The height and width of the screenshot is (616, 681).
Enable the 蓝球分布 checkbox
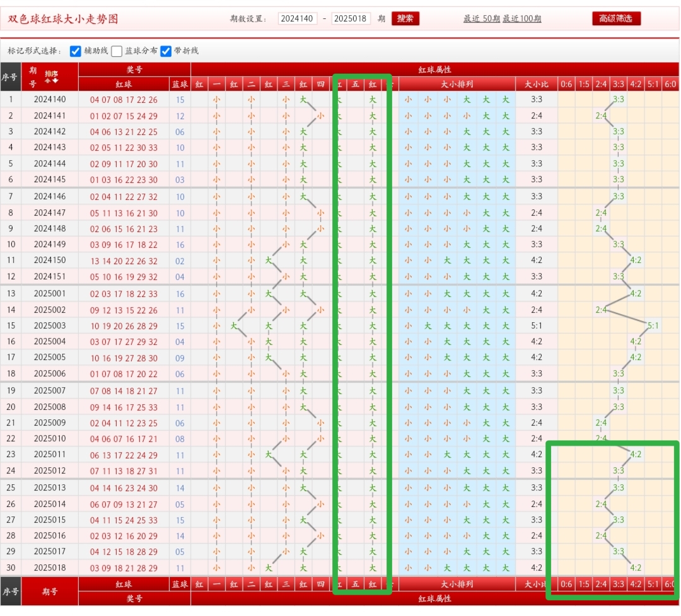point(117,51)
